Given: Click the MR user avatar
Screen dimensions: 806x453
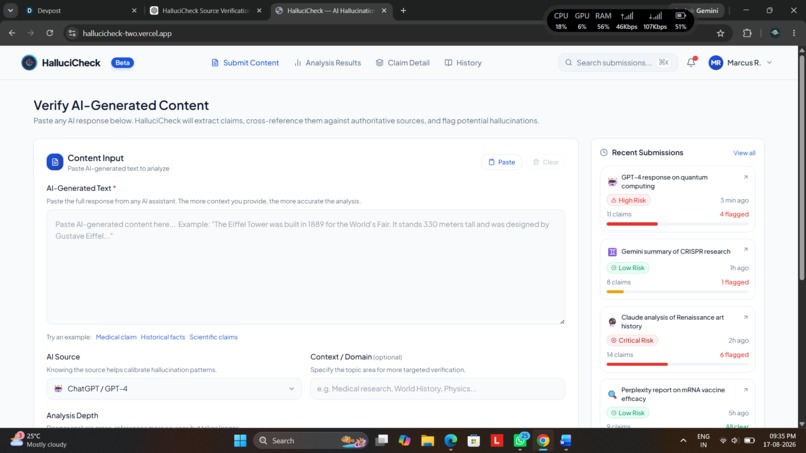Looking at the screenshot, I should [x=716, y=63].
